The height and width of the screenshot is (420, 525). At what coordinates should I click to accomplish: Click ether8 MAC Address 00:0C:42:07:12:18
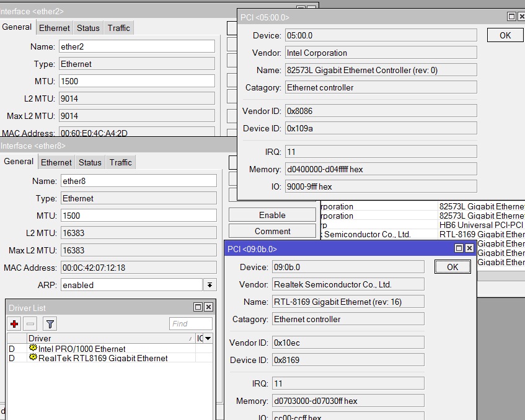[x=139, y=268]
